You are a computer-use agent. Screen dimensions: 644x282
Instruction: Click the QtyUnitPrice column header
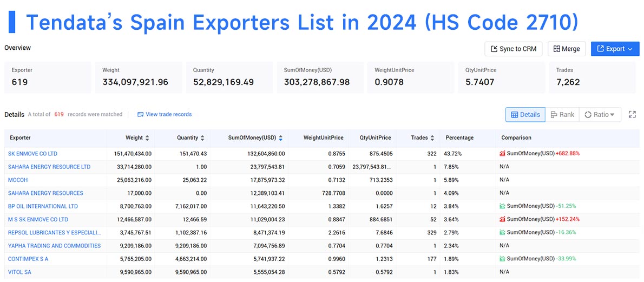372,138
